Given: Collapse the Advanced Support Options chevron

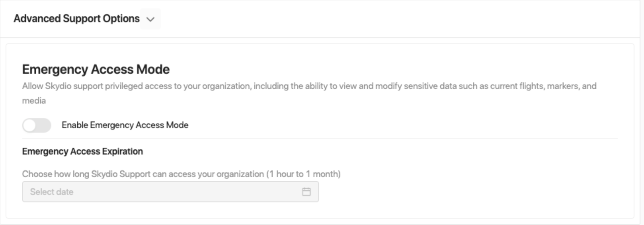Looking at the screenshot, I should [x=150, y=19].
